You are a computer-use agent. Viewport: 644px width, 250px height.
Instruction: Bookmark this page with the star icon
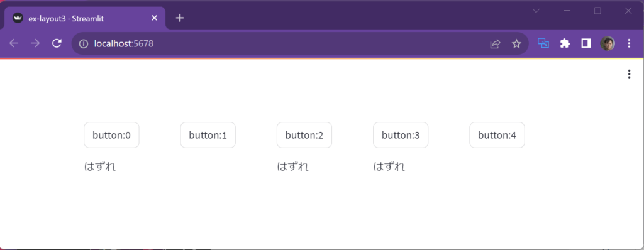point(516,43)
